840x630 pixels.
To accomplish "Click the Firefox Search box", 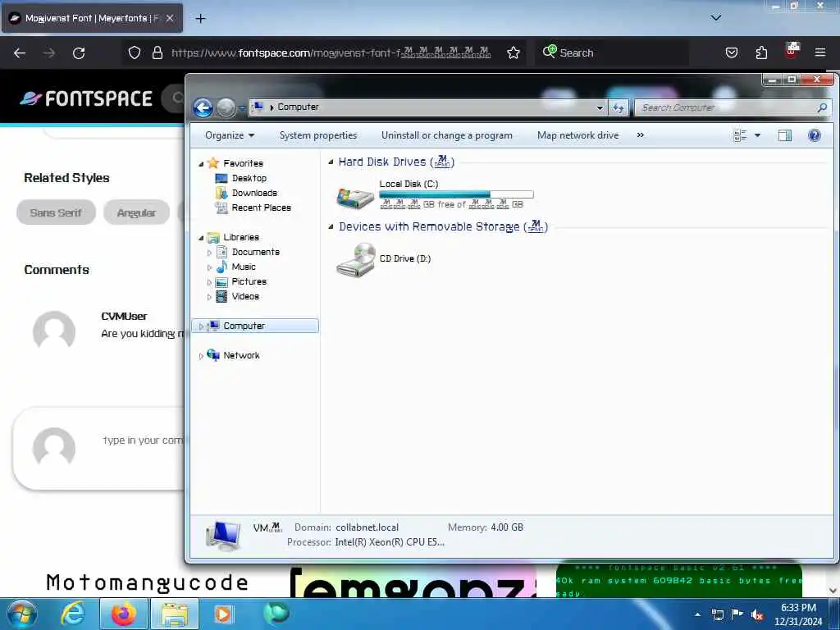I will 611,52.
